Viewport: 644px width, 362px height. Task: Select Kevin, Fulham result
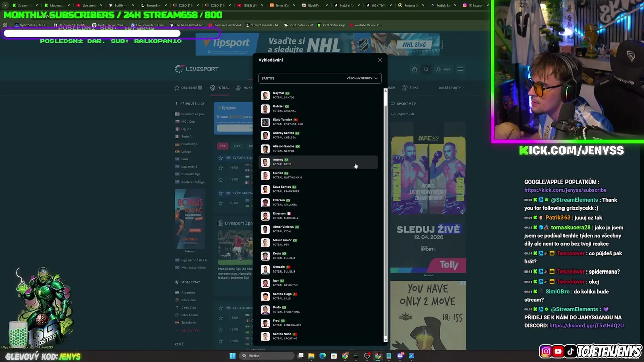(318, 256)
